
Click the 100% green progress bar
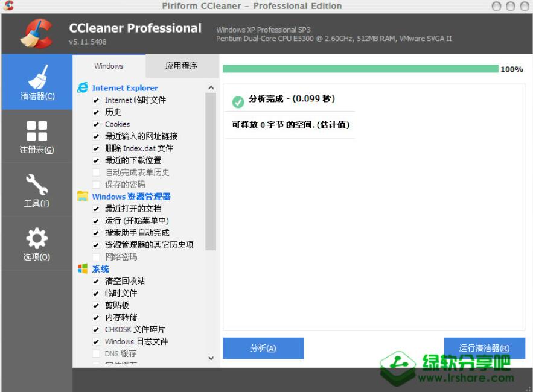(360, 69)
